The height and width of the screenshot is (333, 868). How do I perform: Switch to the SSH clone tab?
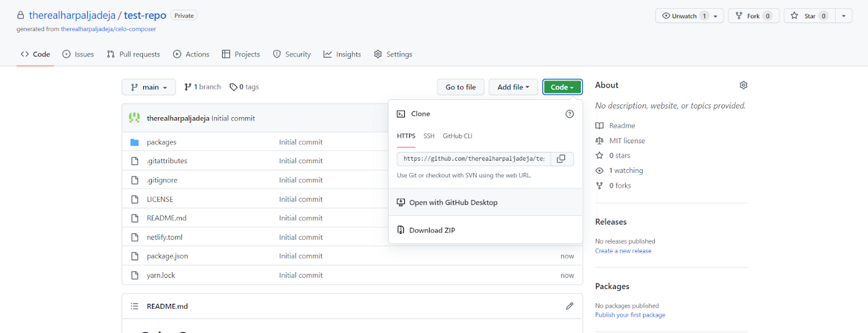[429, 136]
